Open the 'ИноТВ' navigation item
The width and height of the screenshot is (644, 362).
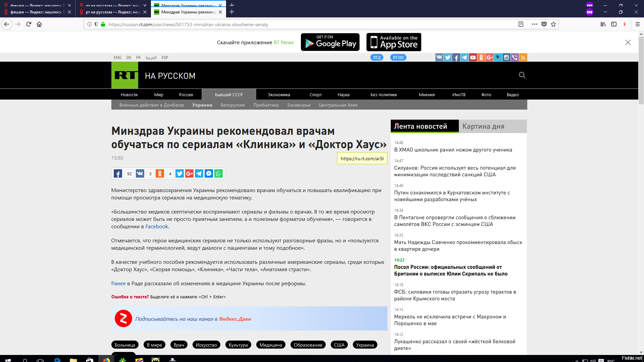tap(459, 95)
